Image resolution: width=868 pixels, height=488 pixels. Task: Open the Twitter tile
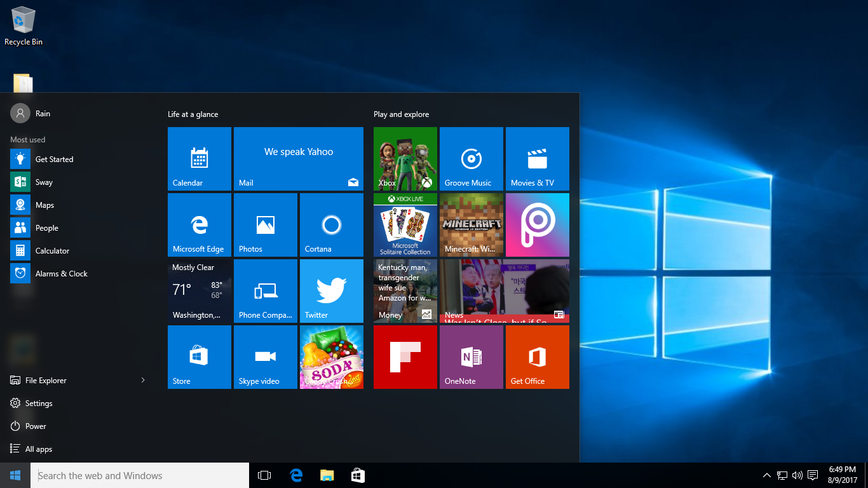coord(332,291)
